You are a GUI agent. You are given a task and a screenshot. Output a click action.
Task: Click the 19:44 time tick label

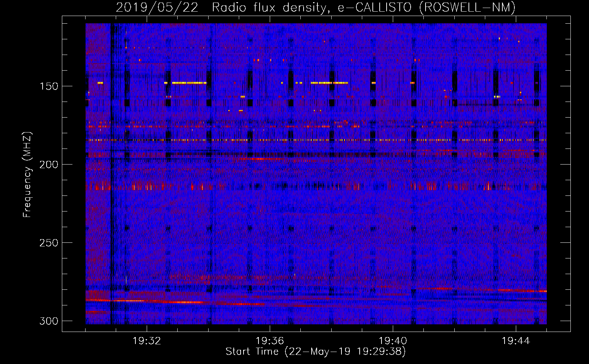(x=516, y=341)
